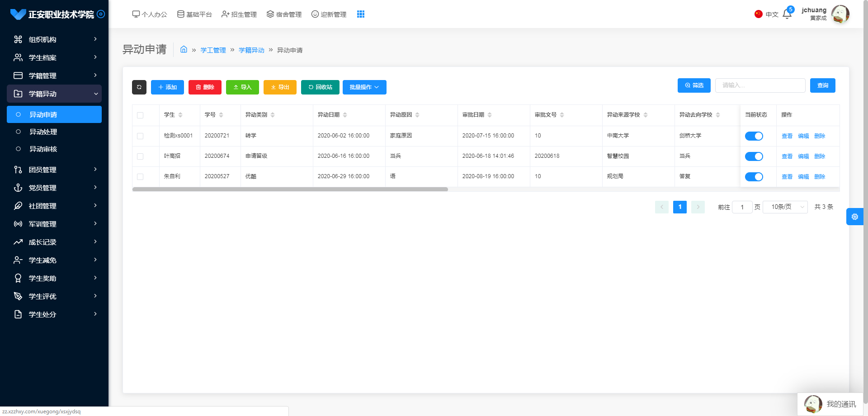Open 迎新管理 top navigation menu
The height and width of the screenshot is (416, 868).
tap(329, 14)
